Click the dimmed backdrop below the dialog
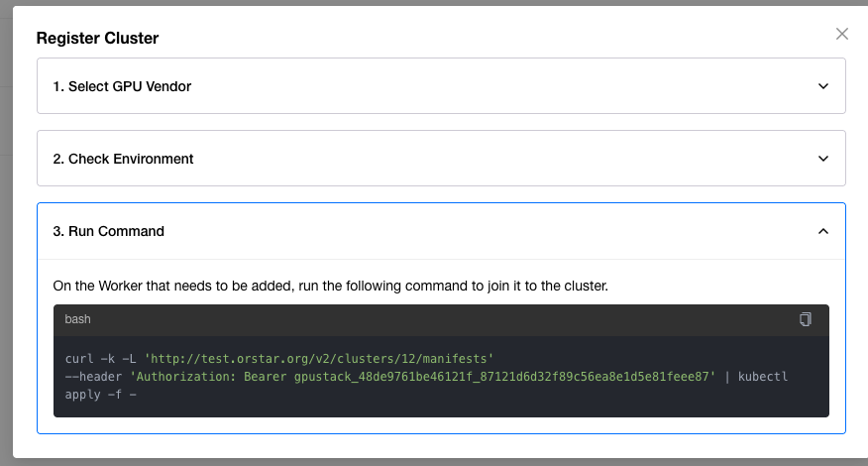This screenshot has width=868, height=466. (434, 462)
